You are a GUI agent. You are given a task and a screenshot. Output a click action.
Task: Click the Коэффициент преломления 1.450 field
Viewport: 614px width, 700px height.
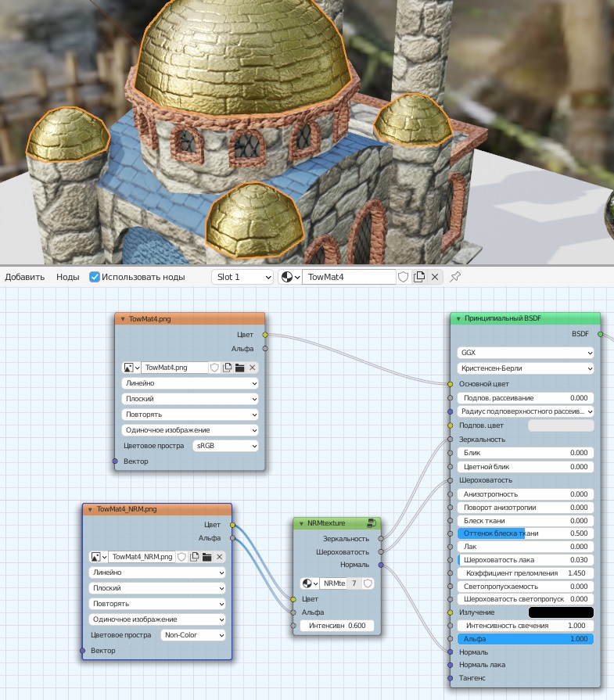click(526, 573)
